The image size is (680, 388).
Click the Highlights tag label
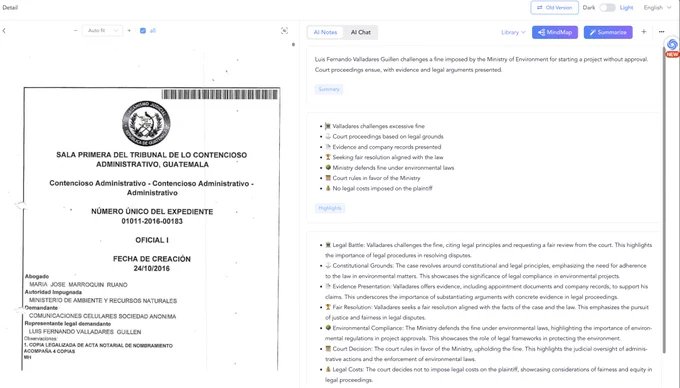coord(330,208)
